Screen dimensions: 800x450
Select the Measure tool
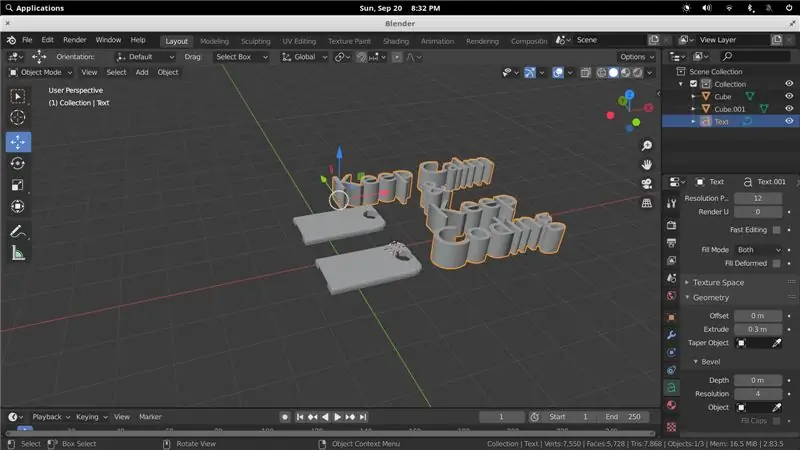[18, 253]
